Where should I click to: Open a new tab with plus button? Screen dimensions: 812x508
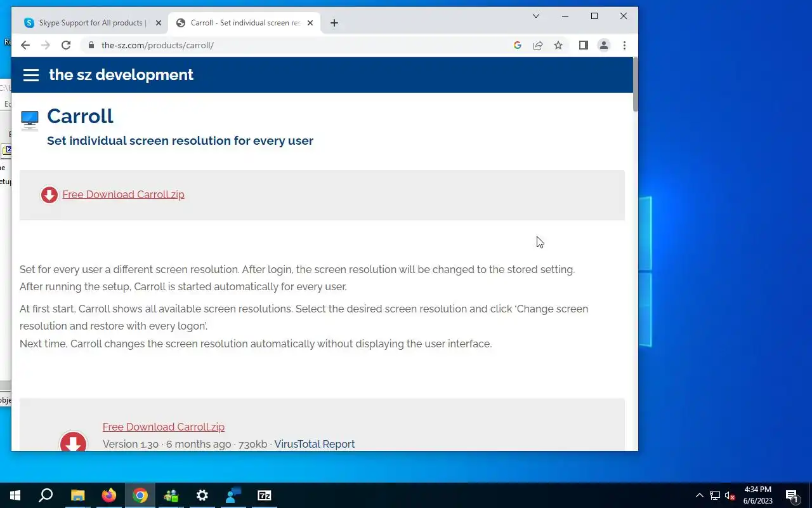pyautogui.click(x=334, y=23)
